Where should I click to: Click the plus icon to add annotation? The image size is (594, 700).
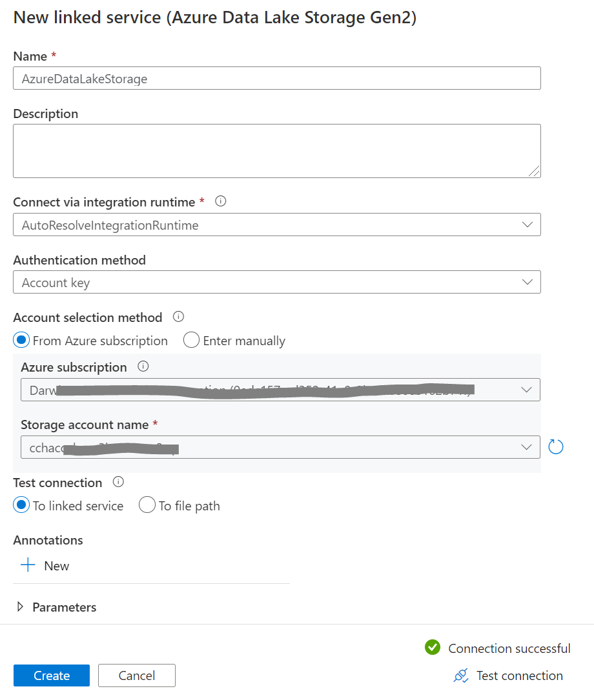click(x=28, y=565)
